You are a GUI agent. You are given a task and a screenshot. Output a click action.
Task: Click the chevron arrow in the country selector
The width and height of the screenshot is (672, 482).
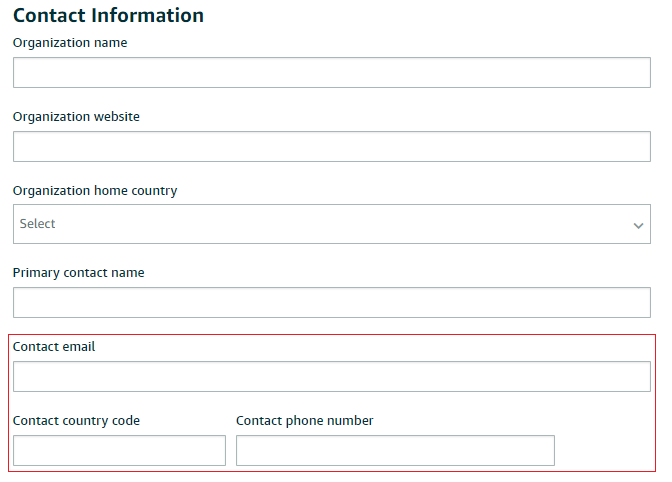[x=638, y=225]
